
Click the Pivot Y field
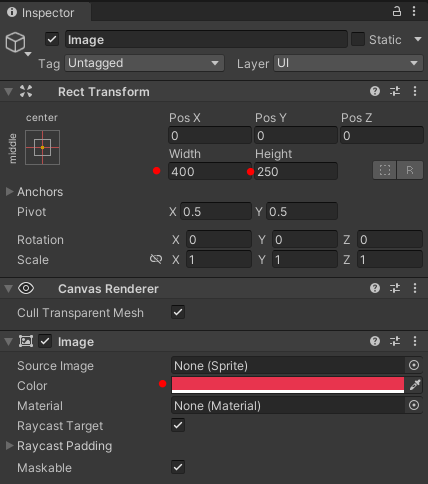coord(302,211)
